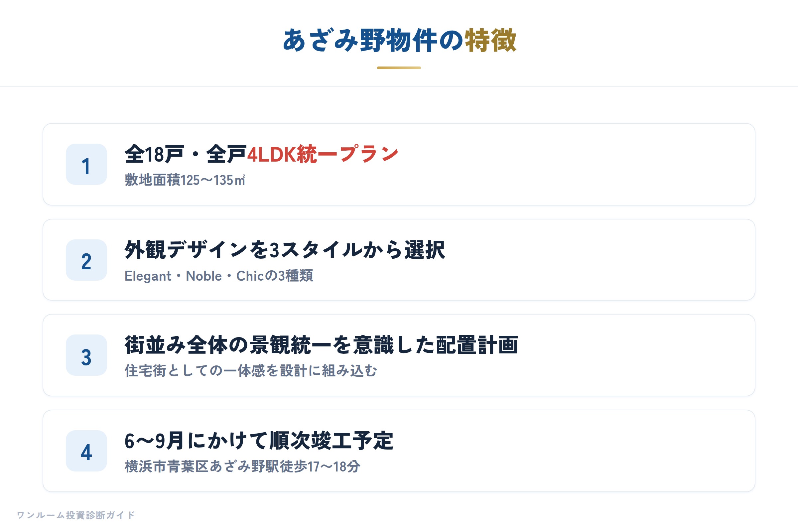Click the heading 全18戸・全戸
This screenshot has width=798, height=532.
pyautogui.click(x=186, y=154)
